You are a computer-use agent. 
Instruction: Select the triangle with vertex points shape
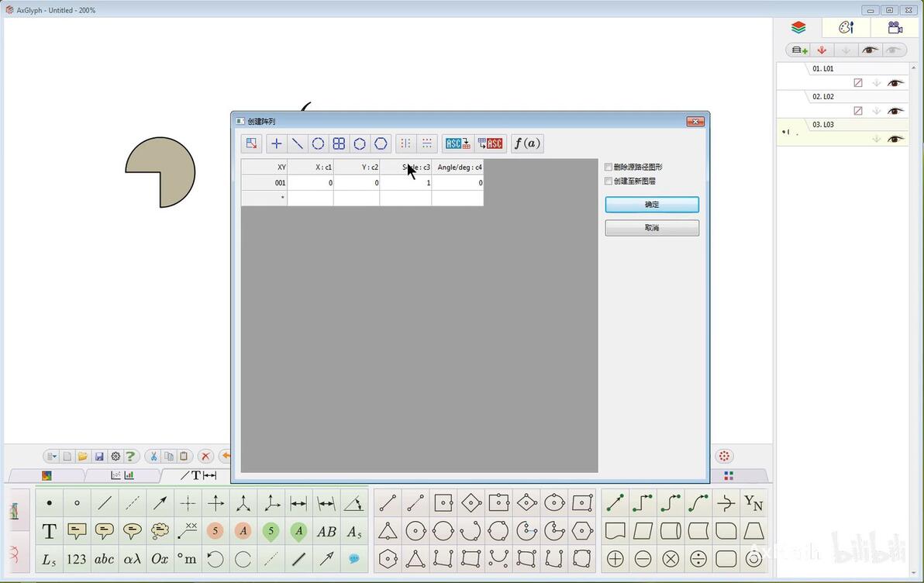[415, 559]
